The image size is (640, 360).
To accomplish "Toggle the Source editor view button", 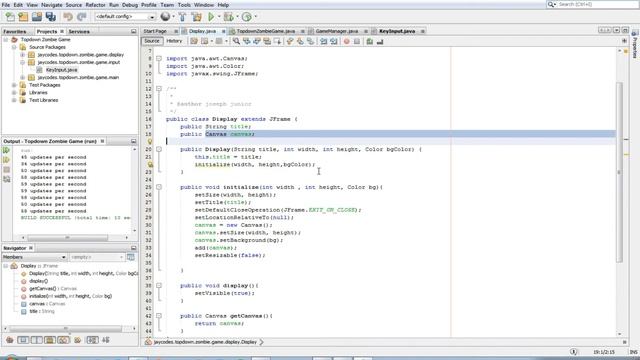I will pyautogui.click(x=152, y=41).
